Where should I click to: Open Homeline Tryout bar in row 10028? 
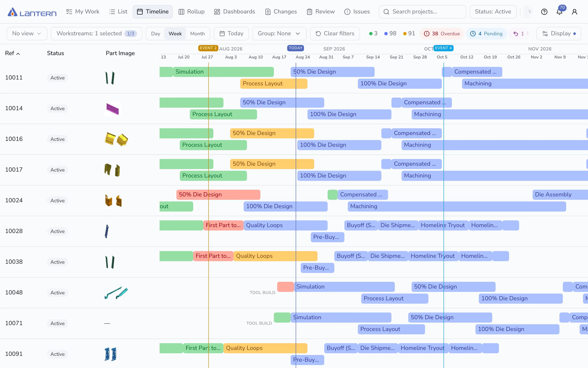tap(443, 225)
